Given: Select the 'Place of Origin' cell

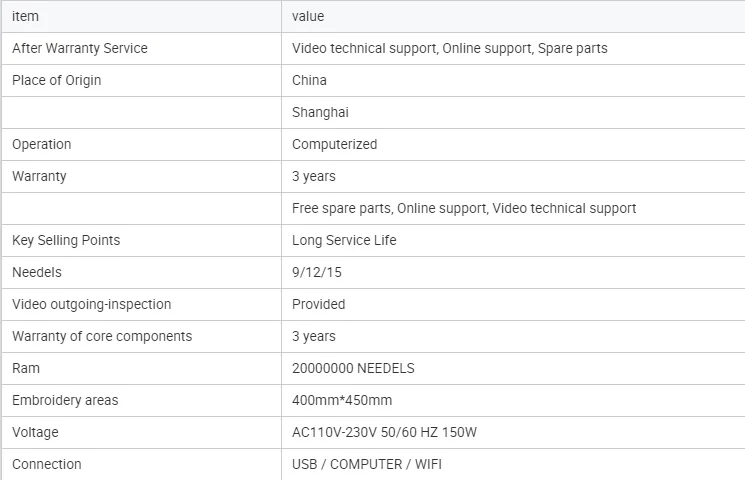Looking at the screenshot, I should [x=142, y=80].
